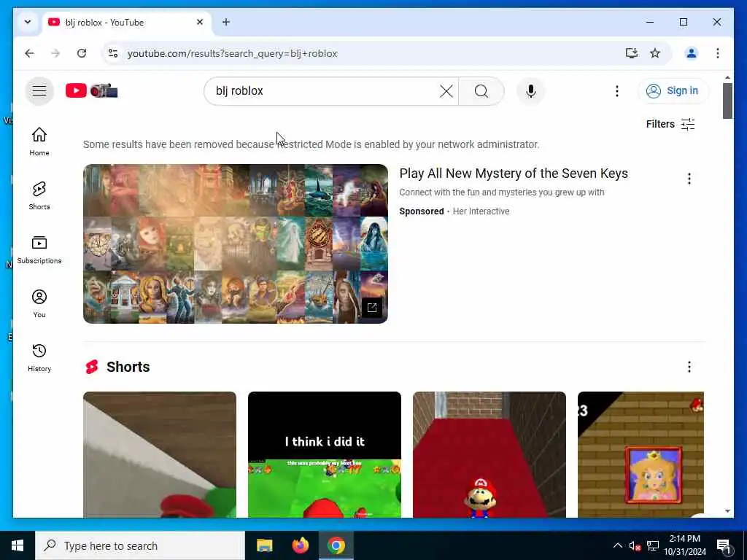747x560 pixels.
Task: Open the Shorts shelf three-dot menu
Action: [x=689, y=367]
